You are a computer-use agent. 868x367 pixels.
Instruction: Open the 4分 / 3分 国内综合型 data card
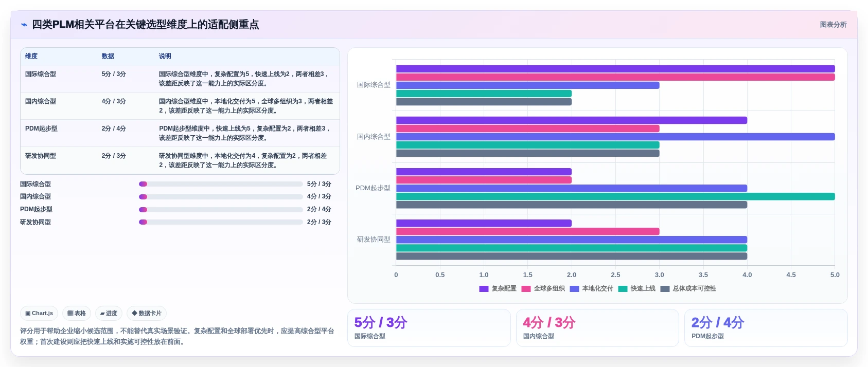597,328
